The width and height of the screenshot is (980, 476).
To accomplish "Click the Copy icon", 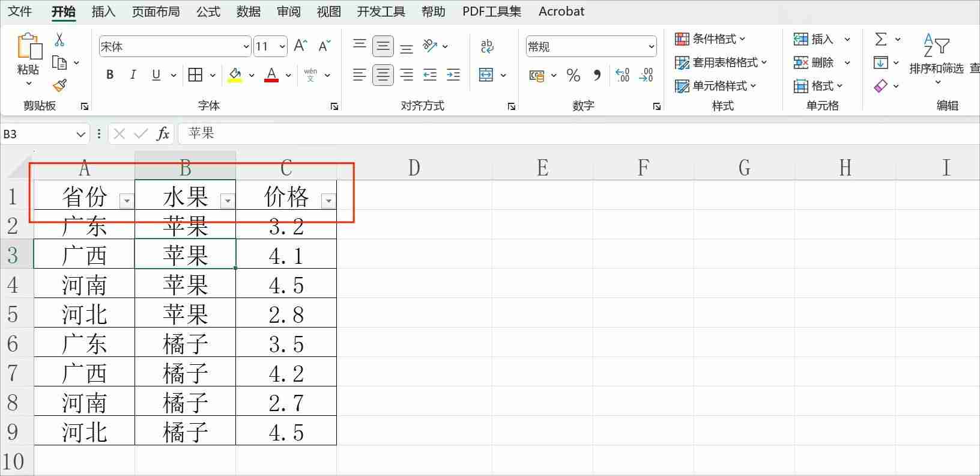I will click(x=59, y=63).
